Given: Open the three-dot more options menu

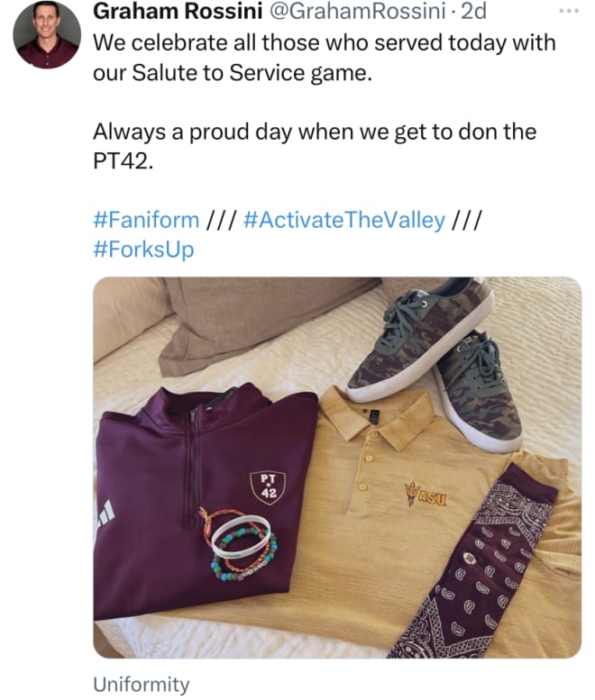Looking at the screenshot, I should [569, 11].
